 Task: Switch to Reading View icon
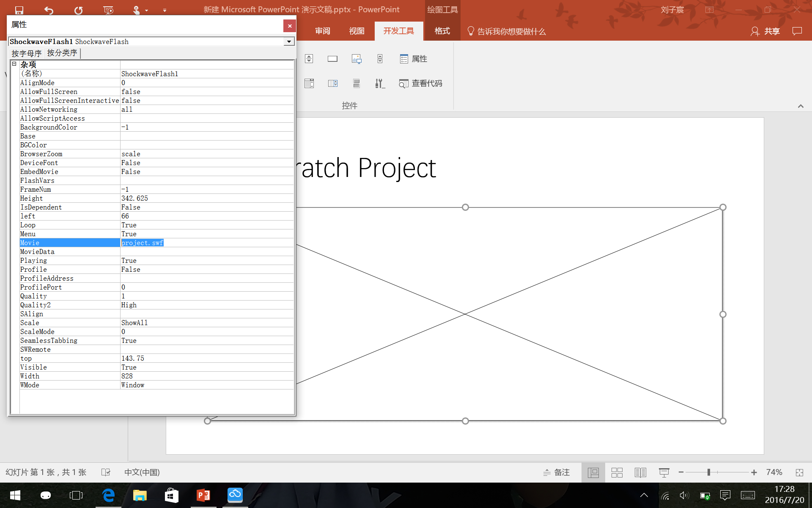tap(640, 472)
